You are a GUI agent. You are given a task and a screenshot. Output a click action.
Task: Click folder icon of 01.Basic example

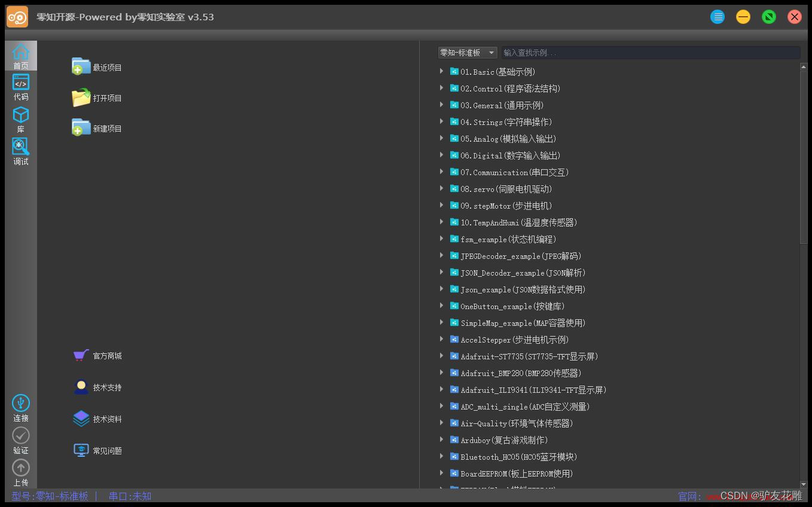coord(454,71)
